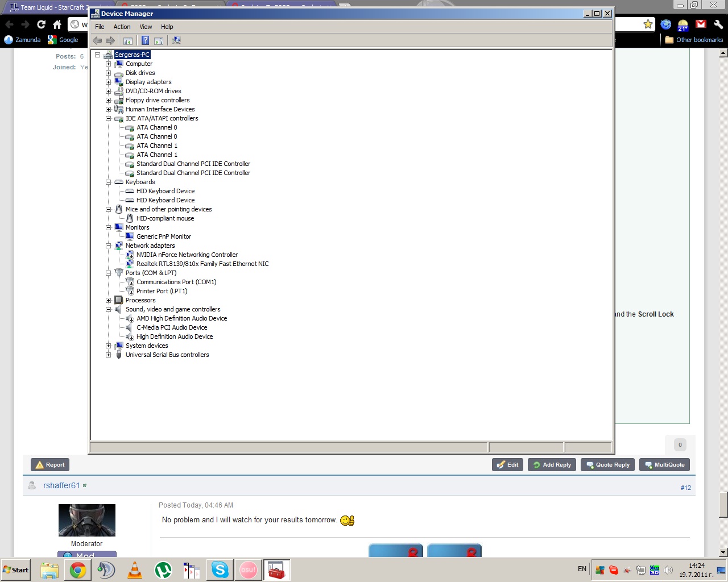This screenshot has height=582, width=728.
Task: Collapse the Sergeras-PC root node
Action: click(97, 55)
